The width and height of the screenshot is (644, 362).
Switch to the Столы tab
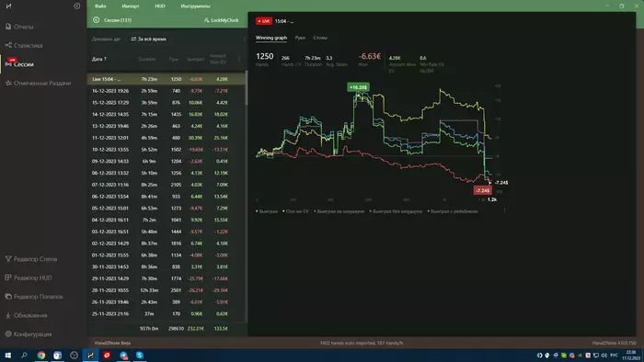(320, 38)
